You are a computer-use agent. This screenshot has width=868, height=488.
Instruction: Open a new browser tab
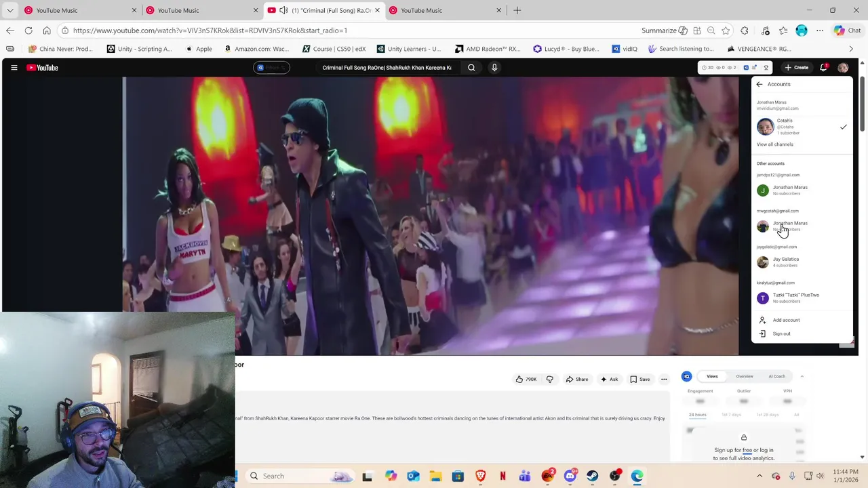tap(517, 10)
